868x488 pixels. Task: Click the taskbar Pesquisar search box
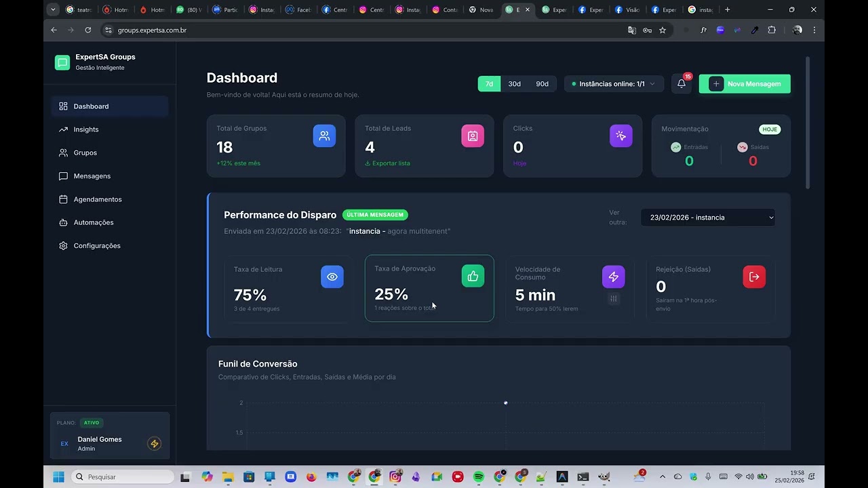point(123,476)
